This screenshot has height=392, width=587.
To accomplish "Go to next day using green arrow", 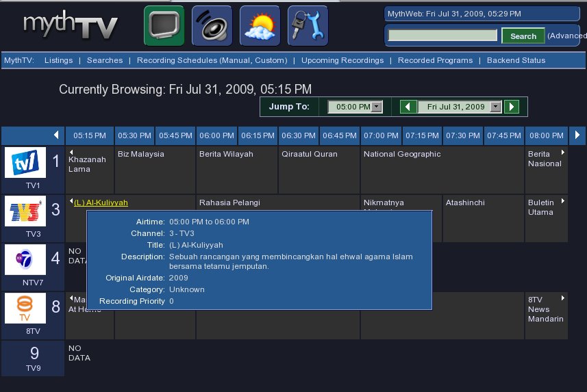I will (511, 107).
